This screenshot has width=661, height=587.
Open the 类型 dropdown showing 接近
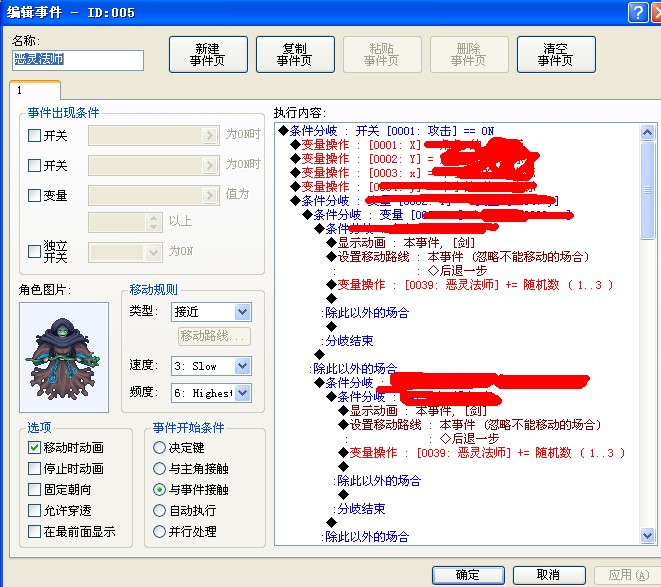coord(211,312)
